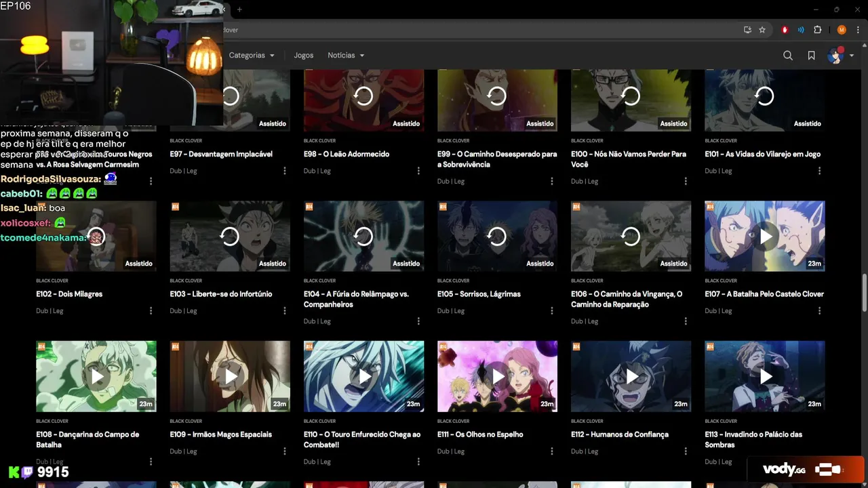The image size is (868, 488).
Task: Click the page vertical scrollbar thumb
Action: pyautogui.click(x=864, y=293)
